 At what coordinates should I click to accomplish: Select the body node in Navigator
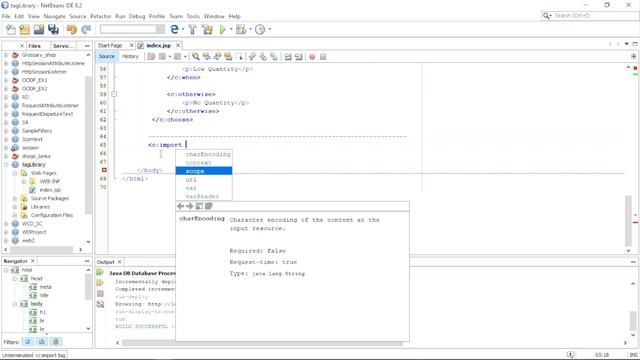[x=36, y=304]
